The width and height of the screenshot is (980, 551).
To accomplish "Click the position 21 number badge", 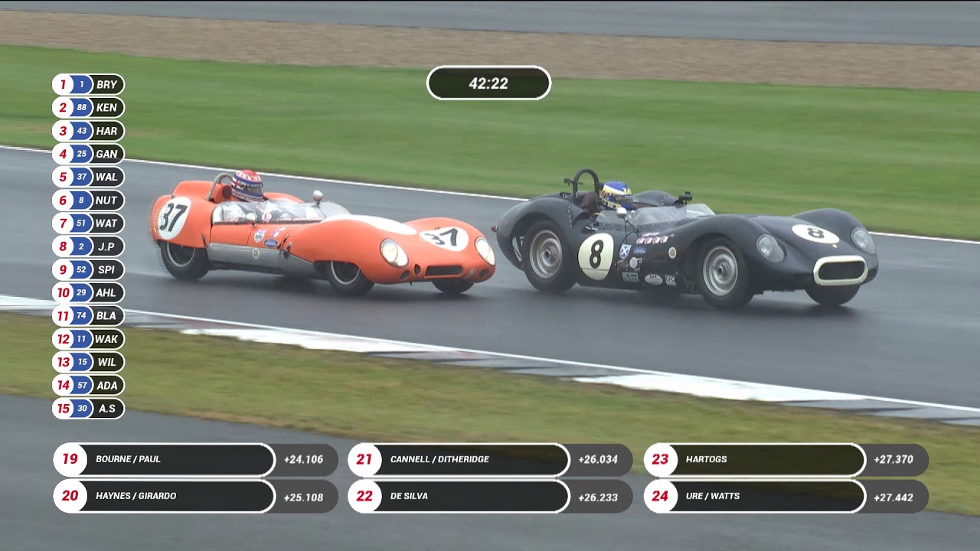I will 364,459.
